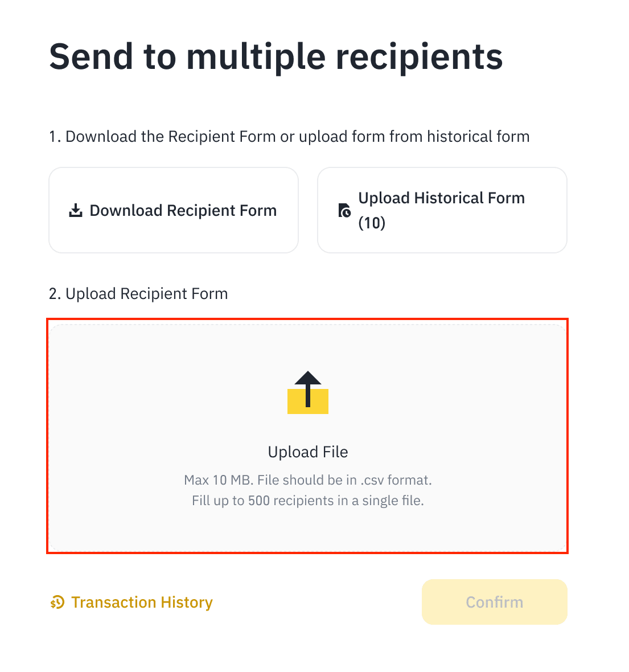This screenshot has height=672, width=629.
Task: Click the historical form file-clock icon
Action: click(344, 210)
